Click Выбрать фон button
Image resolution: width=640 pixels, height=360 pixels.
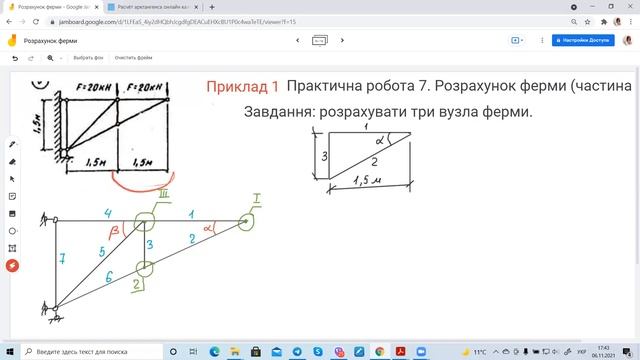click(x=88, y=58)
